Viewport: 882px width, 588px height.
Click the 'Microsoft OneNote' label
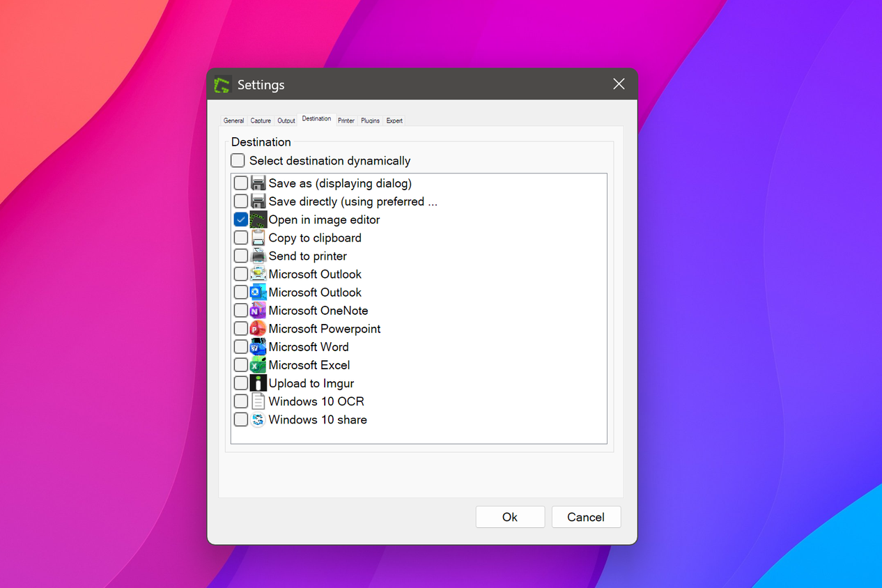pyautogui.click(x=318, y=310)
